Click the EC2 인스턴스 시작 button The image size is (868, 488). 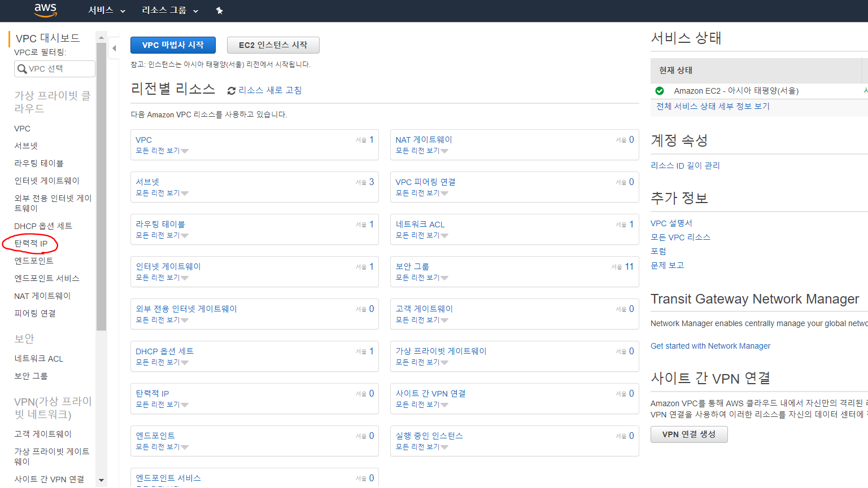tap(273, 45)
